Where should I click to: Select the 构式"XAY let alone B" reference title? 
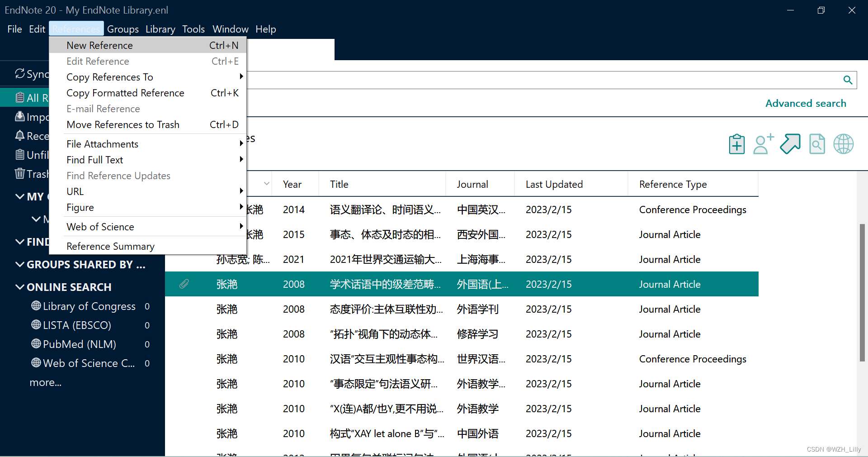coord(387,433)
